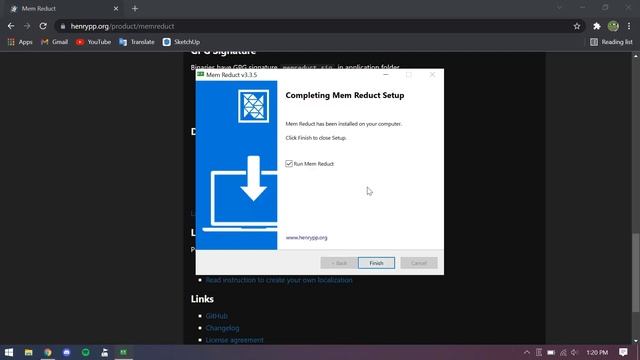Click the Mem Reduct installer taskbar icon
Viewport: 640px width, 360px height.
(123, 352)
